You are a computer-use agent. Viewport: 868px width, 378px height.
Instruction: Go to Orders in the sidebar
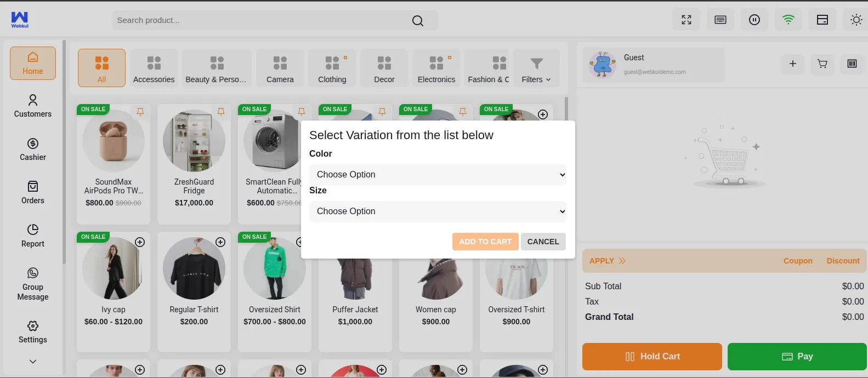point(33,193)
